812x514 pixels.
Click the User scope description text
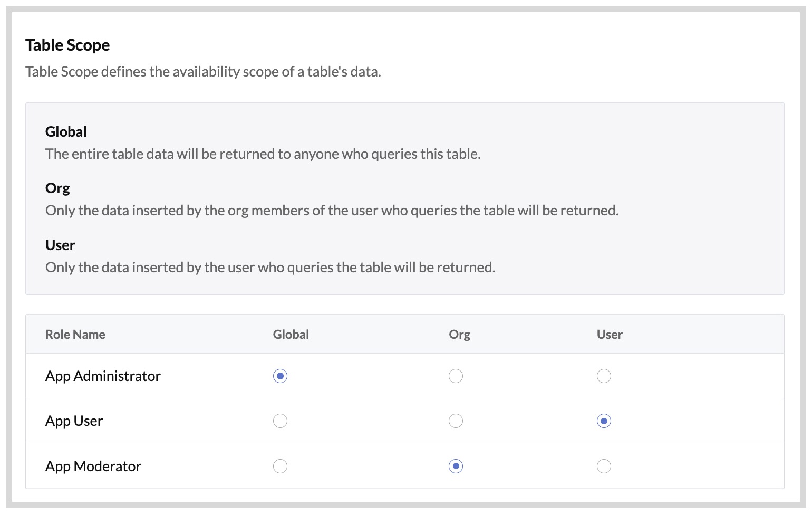click(x=270, y=267)
